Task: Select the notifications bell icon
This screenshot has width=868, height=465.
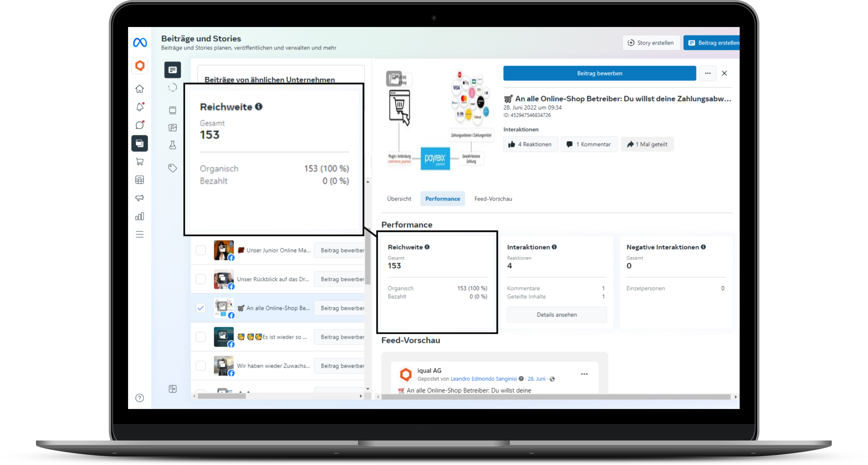Action: click(140, 107)
